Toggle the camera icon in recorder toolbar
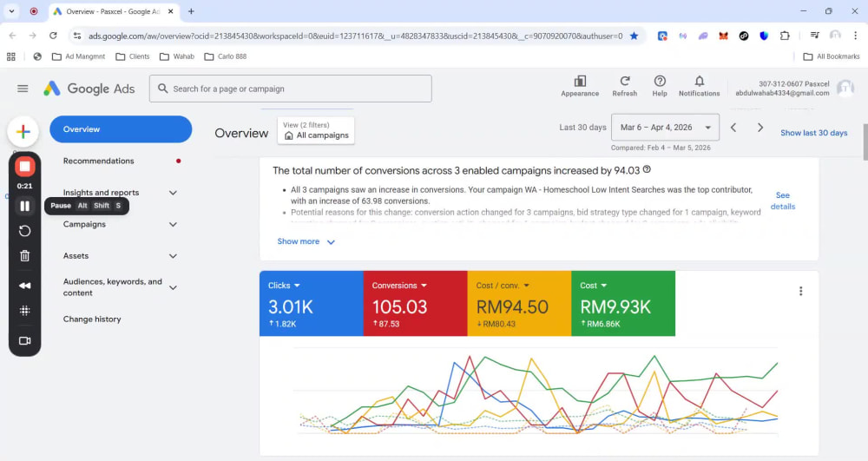The width and height of the screenshot is (868, 461). pos(25,341)
